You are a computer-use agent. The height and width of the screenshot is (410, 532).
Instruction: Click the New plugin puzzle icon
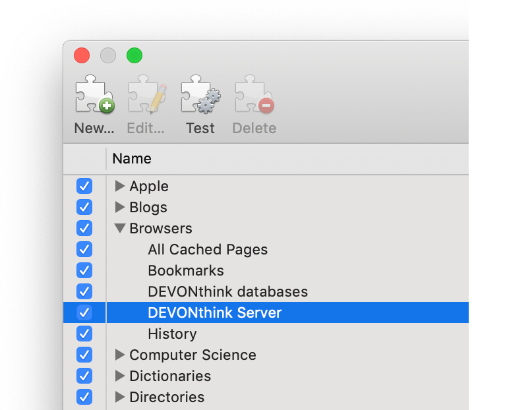(94, 94)
